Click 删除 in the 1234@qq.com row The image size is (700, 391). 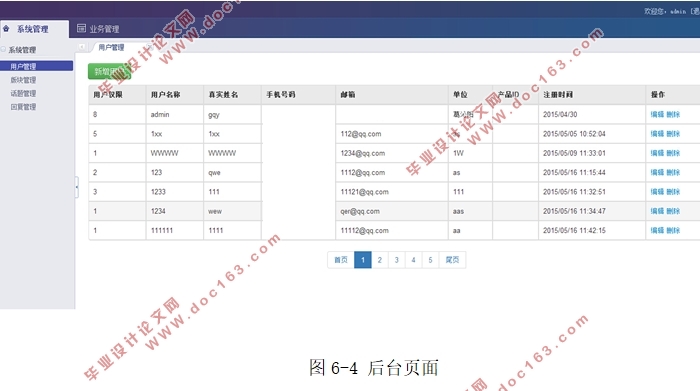(x=673, y=153)
